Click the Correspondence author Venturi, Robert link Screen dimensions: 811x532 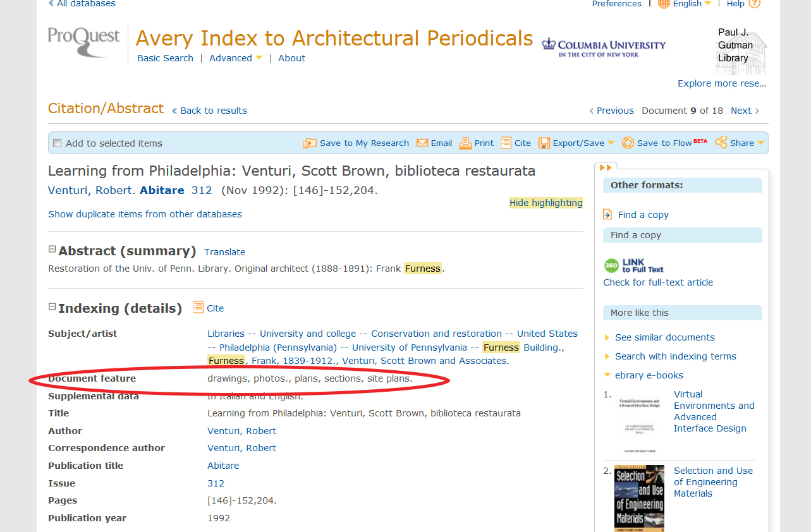point(241,448)
